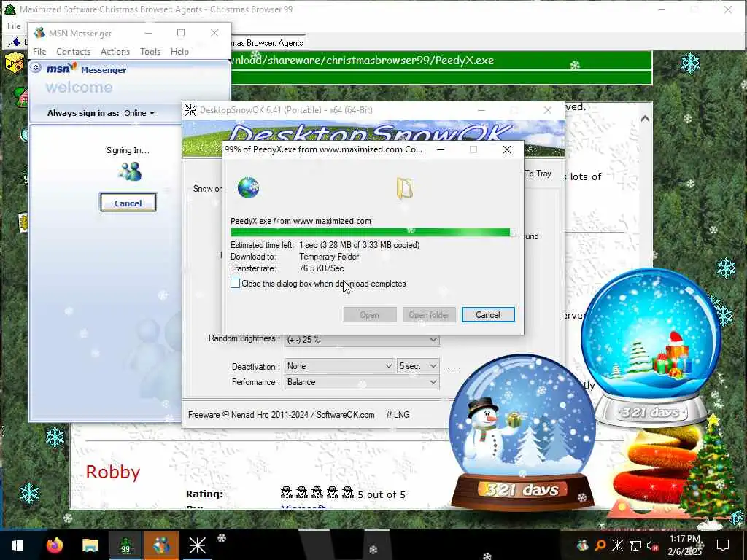Click the orange magnifier tray icon
The height and width of the screenshot is (560, 747).
point(600,545)
